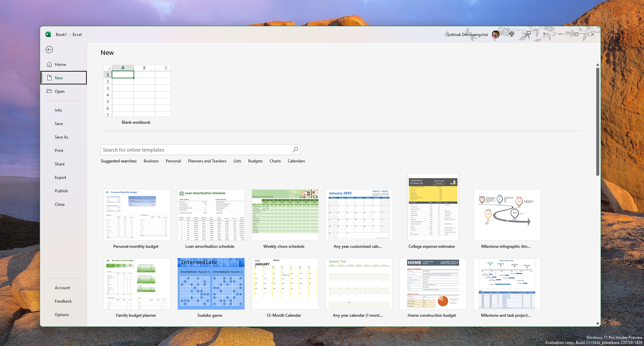Search suggested Business templates
The height and width of the screenshot is (346, 644).
coord(151,161)
